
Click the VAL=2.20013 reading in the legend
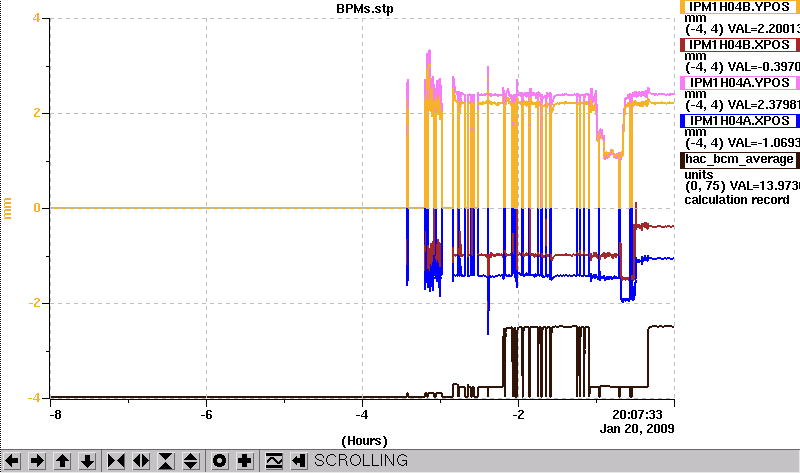(x=764, y=29)
